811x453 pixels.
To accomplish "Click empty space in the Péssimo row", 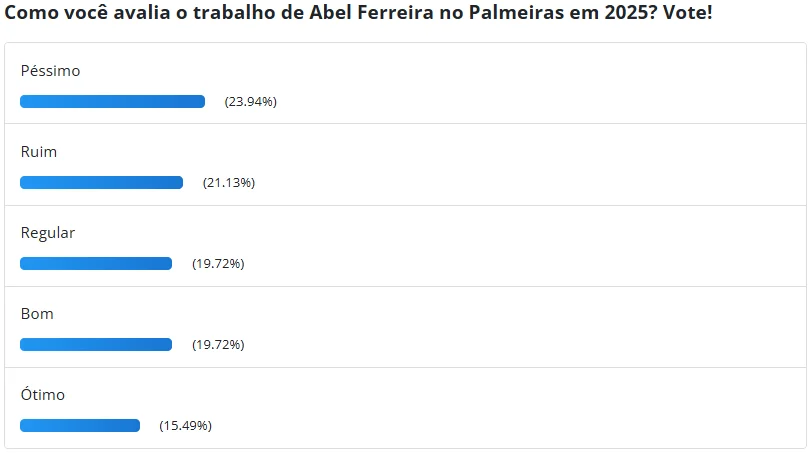I will pos(550,85).
